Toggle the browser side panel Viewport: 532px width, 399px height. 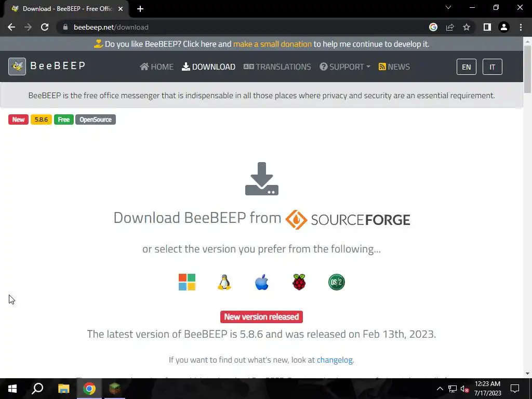[x=487, y=27]
